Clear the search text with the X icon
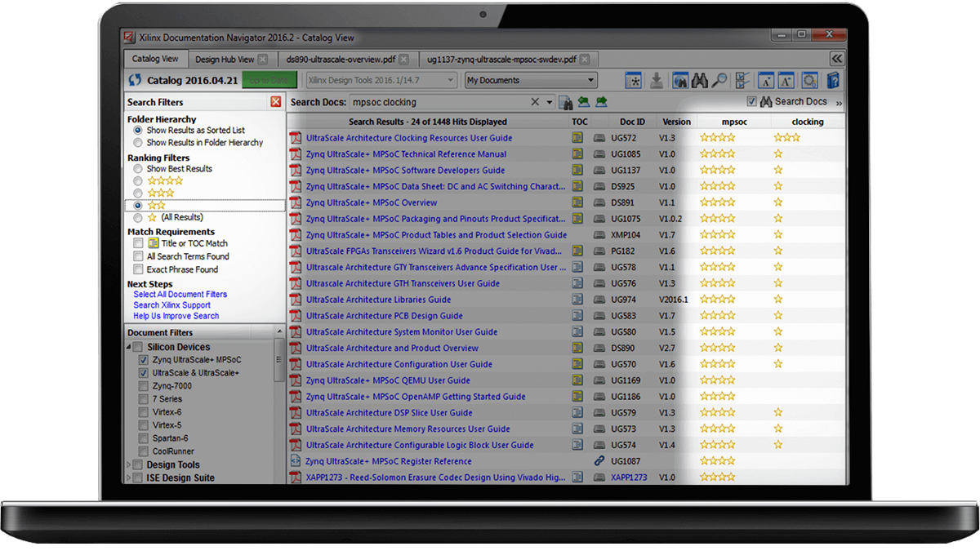Screen dimensions: 980x551 (535, 102)
